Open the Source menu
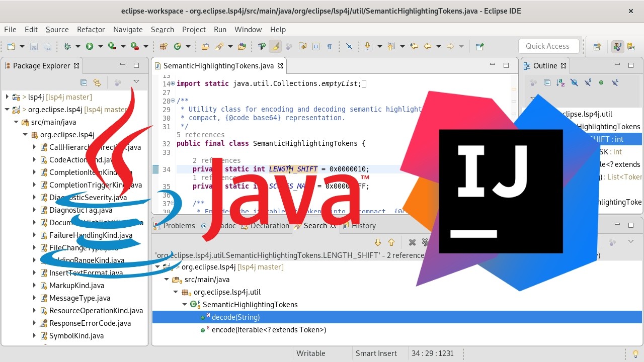Viewport: 644px width, 362px height. click(x=57, y=30)
